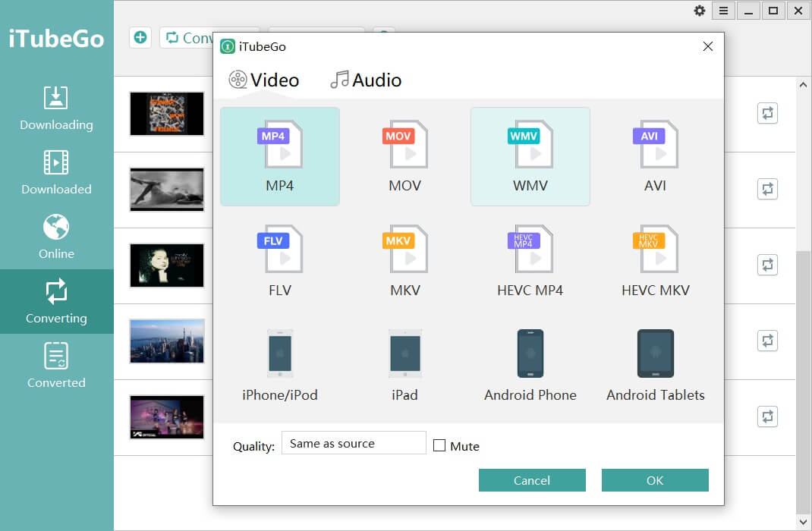Viewport: 812px width, 531px height.
Task: Click convert icon for the first video
Action: pyautogui.click(x=767, y=113)
